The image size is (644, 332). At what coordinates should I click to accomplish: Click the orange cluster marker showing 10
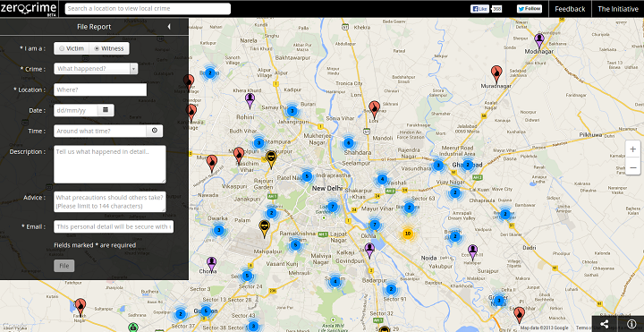[x=407, y=234]
